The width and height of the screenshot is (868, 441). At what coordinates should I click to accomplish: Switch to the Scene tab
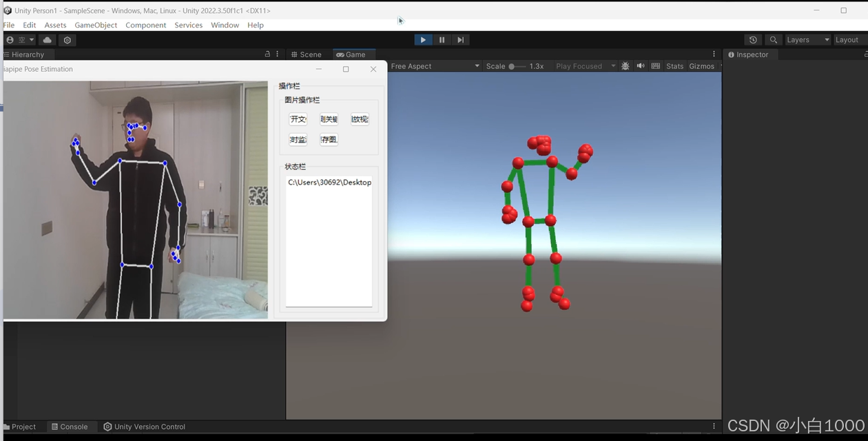click(x=307, y=54)
